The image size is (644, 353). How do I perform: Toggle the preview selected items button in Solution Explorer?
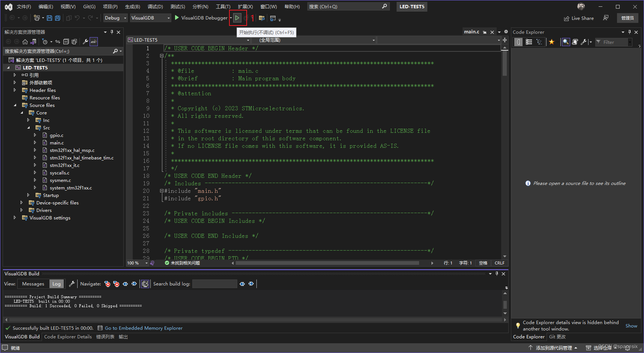click(x=94, y=42)
